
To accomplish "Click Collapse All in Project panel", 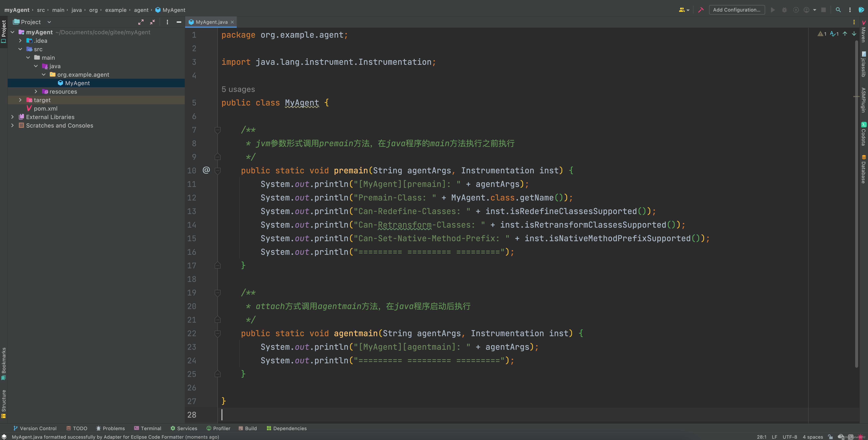I will tap(153, 22).
